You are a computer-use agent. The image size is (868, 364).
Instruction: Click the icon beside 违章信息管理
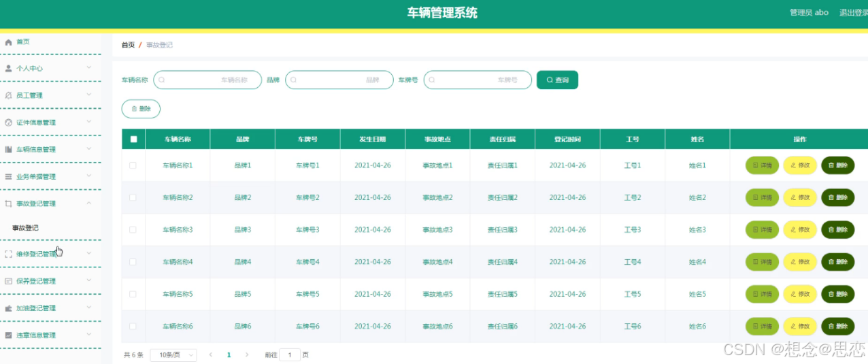click(8, 335)
